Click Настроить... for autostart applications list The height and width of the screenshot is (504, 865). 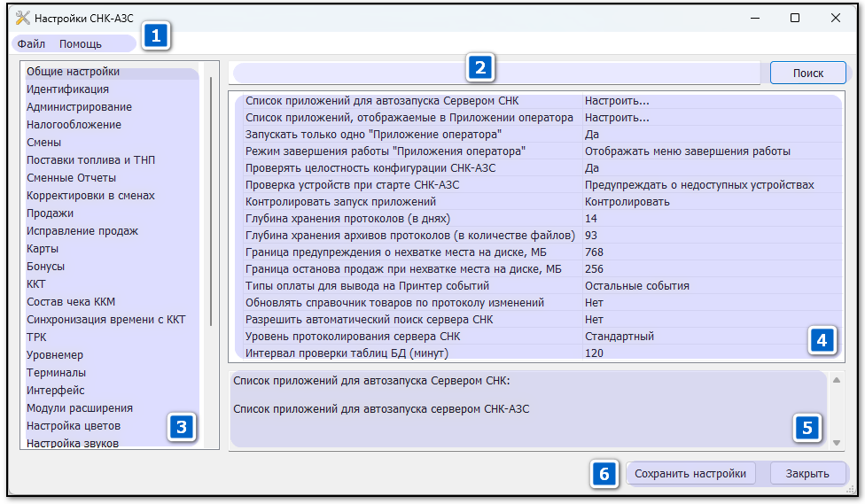click(x=617, y=101)
